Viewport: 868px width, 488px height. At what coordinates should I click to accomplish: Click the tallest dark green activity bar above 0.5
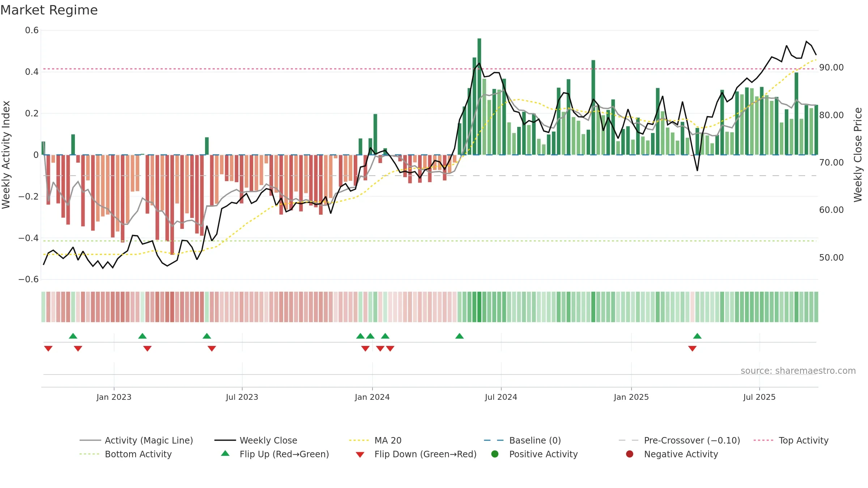tap(479, 97)
